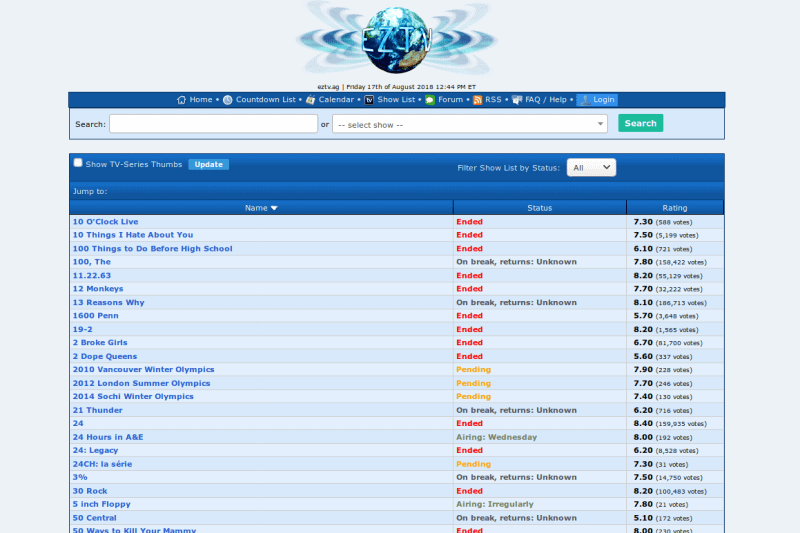
Task: Click Airing: Irregularly status text
Action: [495, 504]
